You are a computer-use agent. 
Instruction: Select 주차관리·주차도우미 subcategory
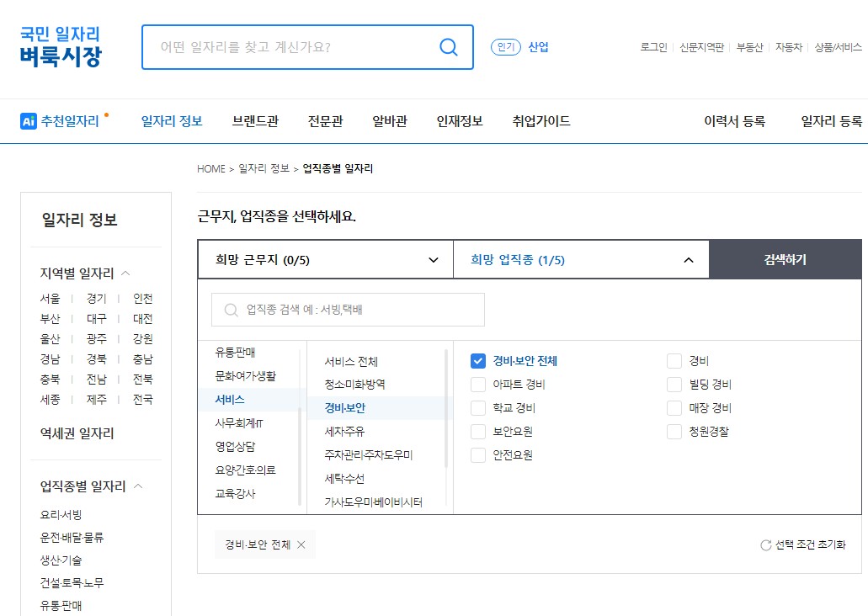click(x=369, y=455)
